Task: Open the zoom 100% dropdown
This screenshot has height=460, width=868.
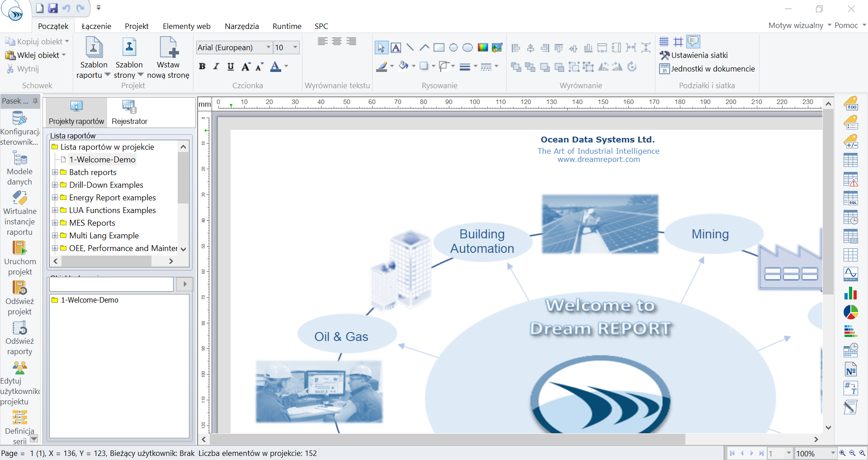Action: [x=833, y=453]
